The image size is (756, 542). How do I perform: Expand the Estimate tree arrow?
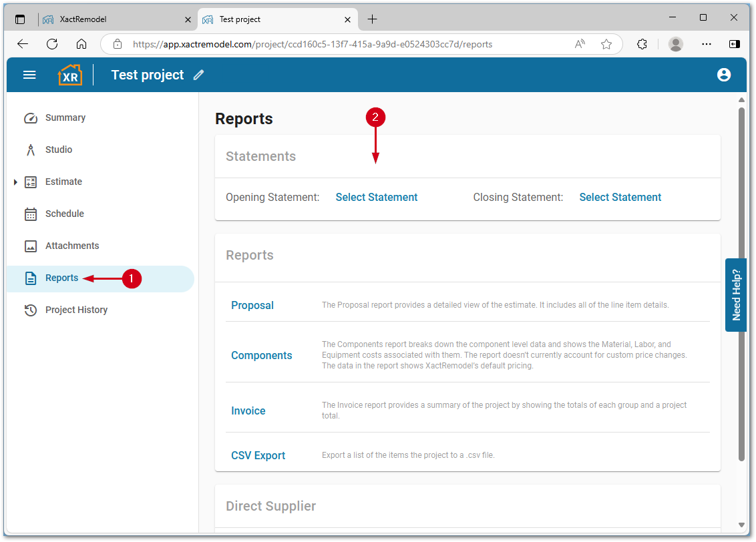tap(15, 182)
